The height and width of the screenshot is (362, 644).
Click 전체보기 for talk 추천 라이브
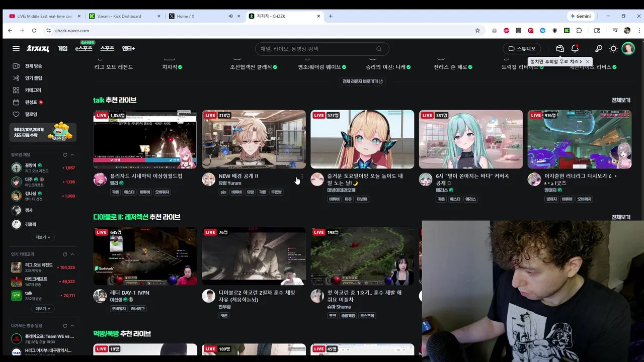[x=621, y=100]
